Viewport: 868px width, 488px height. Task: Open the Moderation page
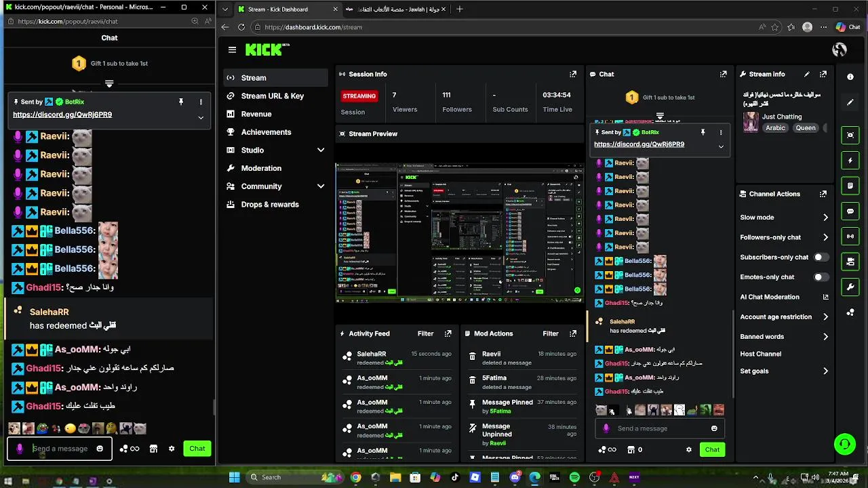pos(275,168)
